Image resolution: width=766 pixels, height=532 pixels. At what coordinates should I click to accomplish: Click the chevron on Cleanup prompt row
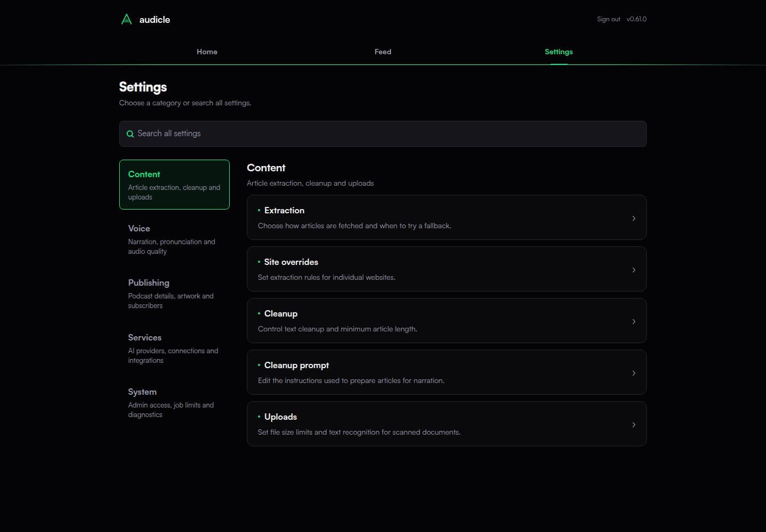tap(634, 373)
